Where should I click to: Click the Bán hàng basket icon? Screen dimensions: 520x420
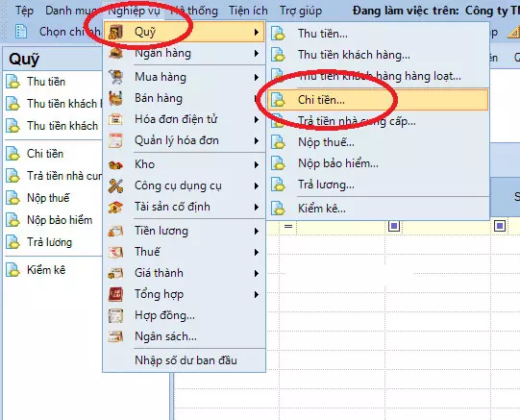coord(115,98)
